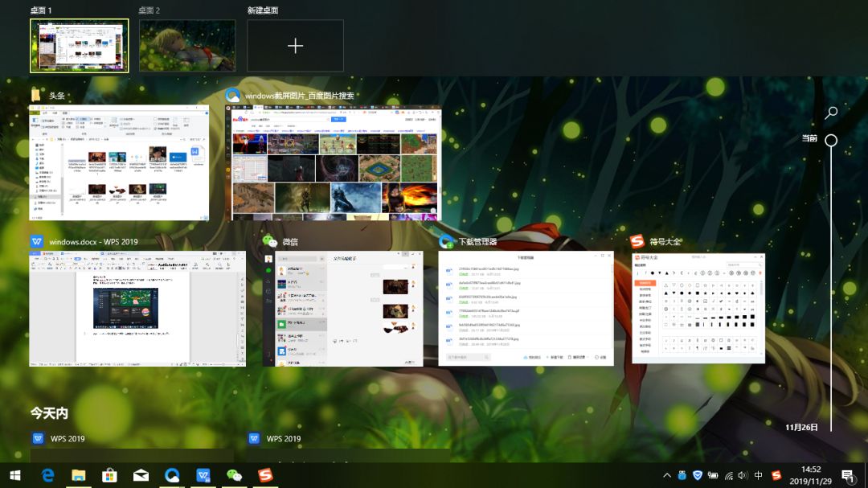868x488 pixels.
Task: Open the 符号大全 window preview
Action: 698,309
